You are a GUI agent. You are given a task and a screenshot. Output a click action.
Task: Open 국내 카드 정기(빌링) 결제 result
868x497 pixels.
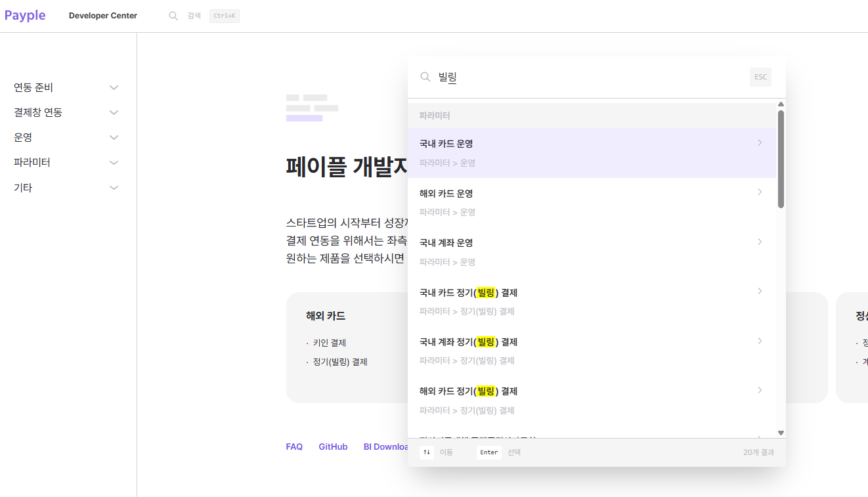click(592, 301)
